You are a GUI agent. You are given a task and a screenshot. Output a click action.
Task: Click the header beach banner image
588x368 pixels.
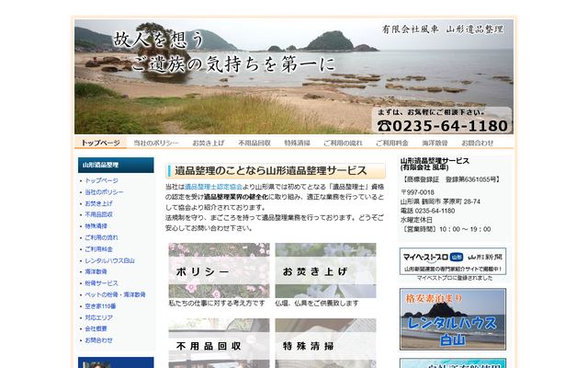point(294,76)
